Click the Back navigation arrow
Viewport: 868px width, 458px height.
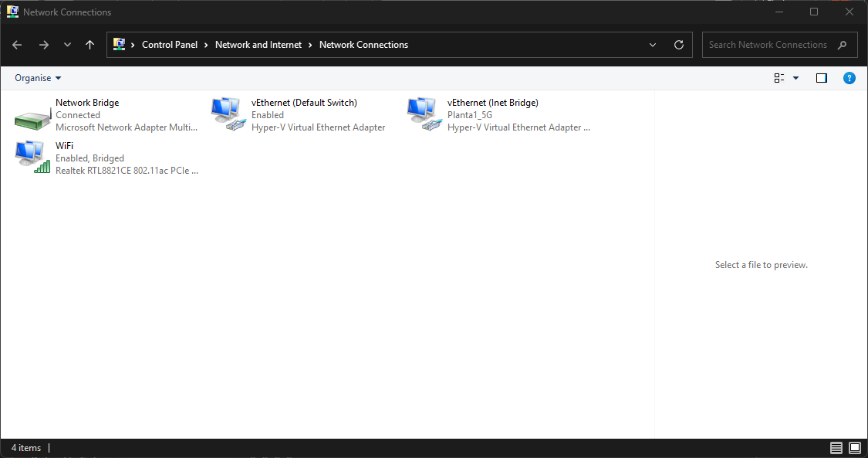(18, 45)
